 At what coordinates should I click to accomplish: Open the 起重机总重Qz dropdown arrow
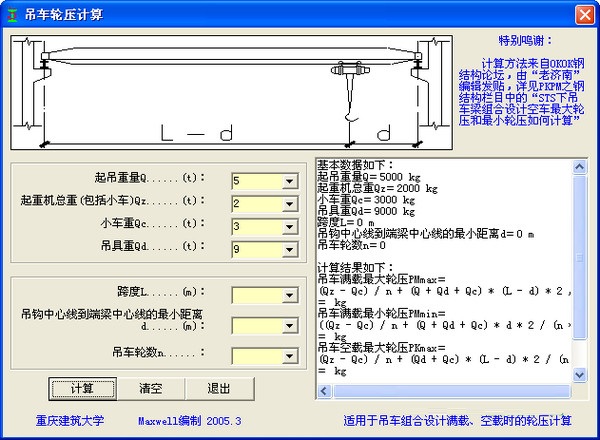(x=290, y=204)
